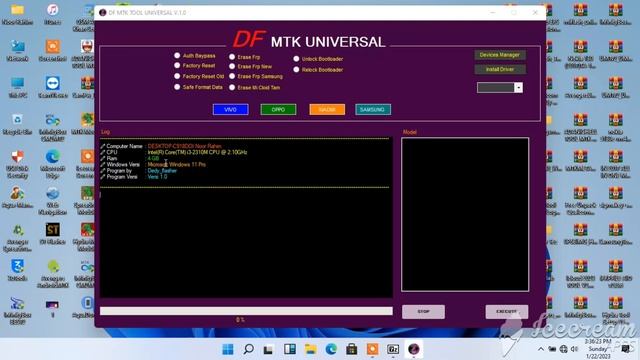The width and height of the screenshot is (640, 360).
Task: Select the Erase Mi Cloud option
Action: (x=232, y=87)
